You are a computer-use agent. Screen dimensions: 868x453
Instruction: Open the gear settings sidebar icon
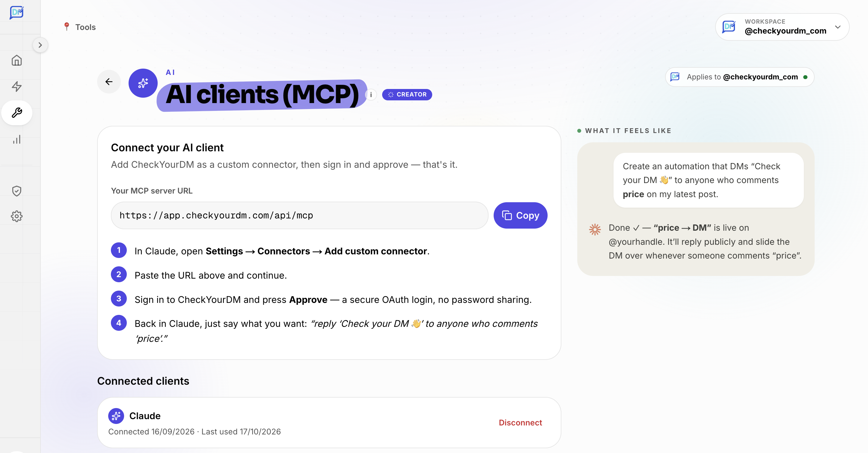point(16,216)
